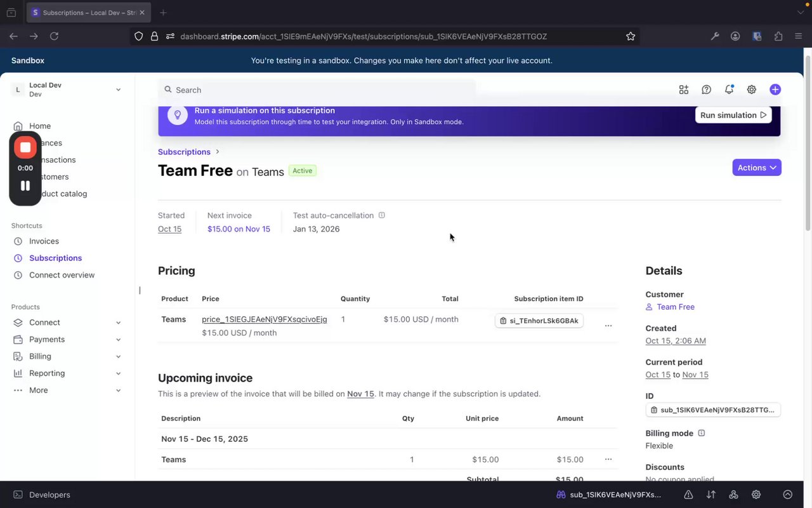812x508 pixels.
Task: Expand the Payments products section
Action: tap(119, 340)
